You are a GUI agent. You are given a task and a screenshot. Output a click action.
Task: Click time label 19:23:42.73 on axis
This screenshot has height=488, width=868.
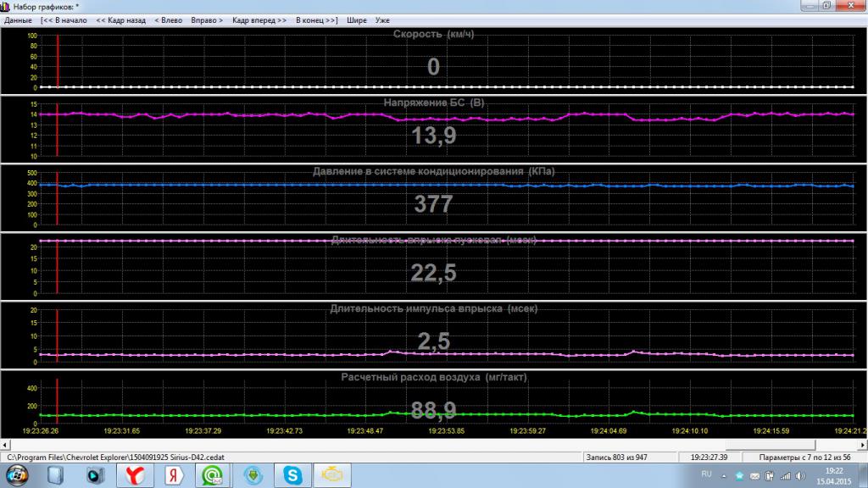click(x=284, y=431)
